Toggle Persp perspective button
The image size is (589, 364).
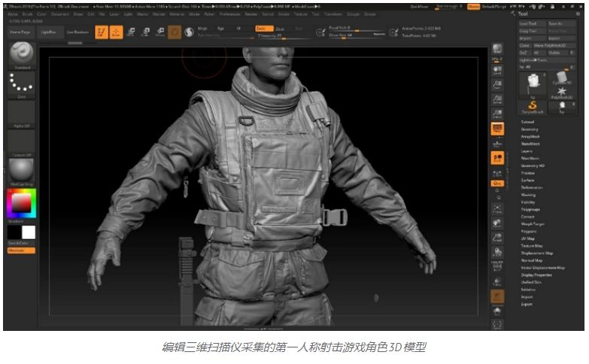point(497,129)
